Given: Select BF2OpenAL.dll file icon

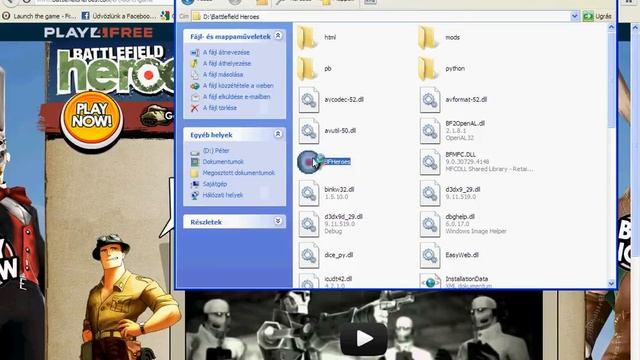Looking at the screenshot, I should [x=430, y=131].
